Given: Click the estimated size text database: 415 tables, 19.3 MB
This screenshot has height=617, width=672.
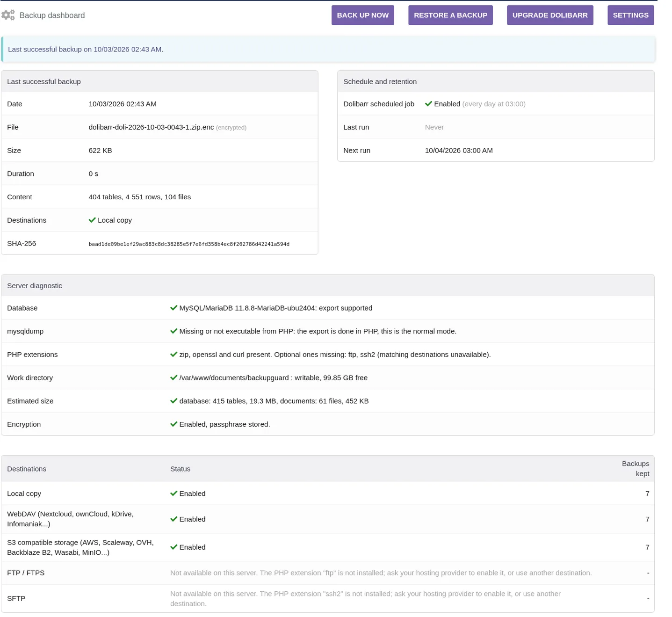Looking at the screenshot, I should pos(274,401).
